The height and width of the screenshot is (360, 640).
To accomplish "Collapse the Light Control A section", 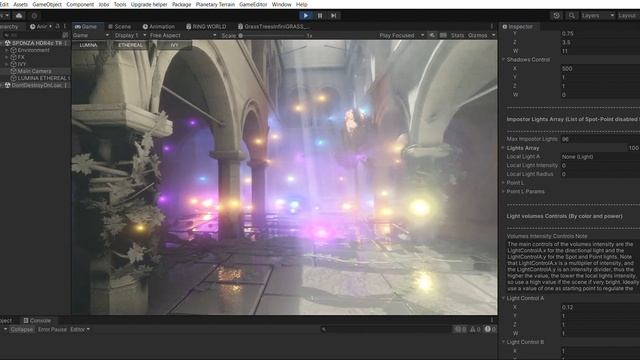I will pyautogui.click(x=503, y=298).
